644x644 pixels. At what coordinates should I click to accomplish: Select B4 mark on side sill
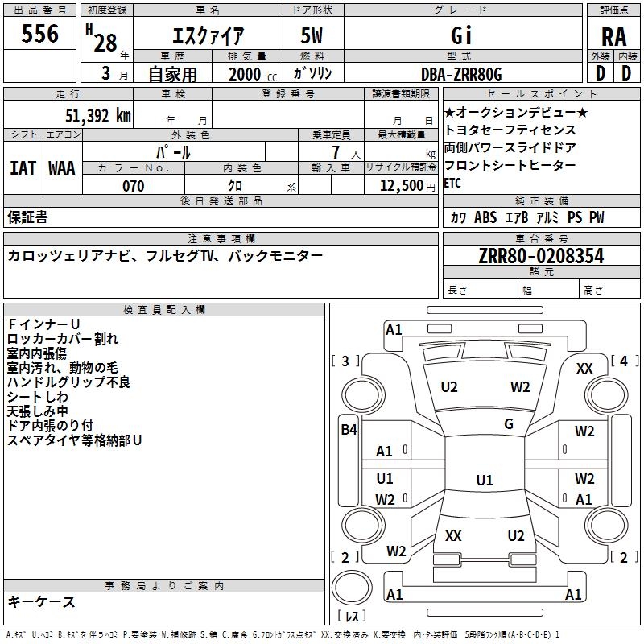click(x=349, y=430)
